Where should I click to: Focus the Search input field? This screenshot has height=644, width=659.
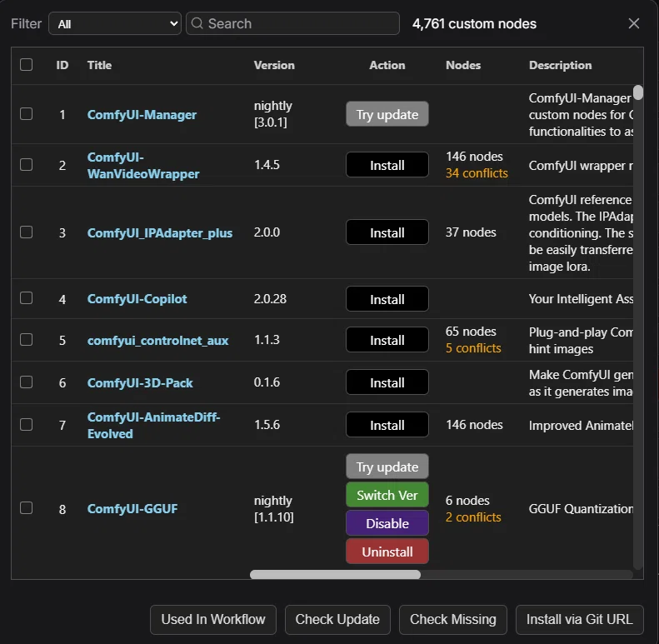292,23
